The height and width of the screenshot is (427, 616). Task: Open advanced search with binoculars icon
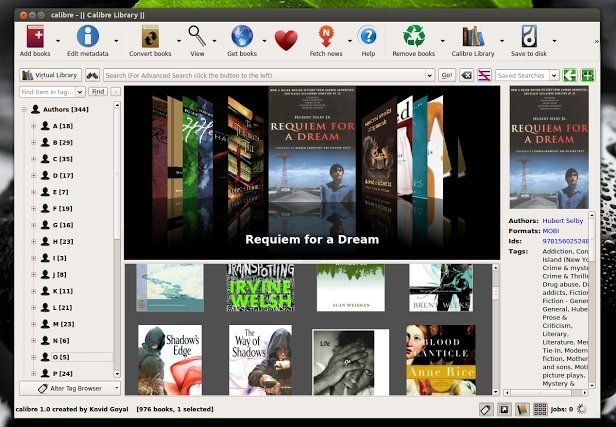[x=91, y=75]
